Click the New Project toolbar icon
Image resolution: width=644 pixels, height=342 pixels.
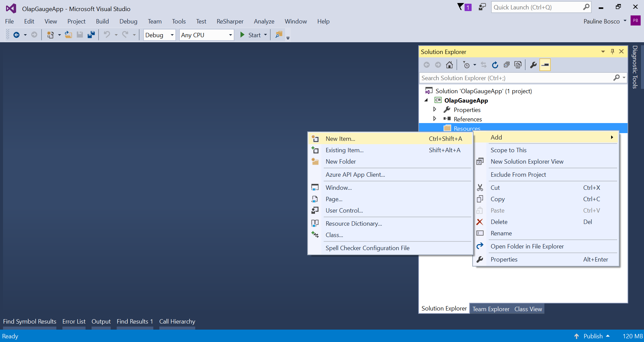pyautogui.click(x=50, y=35)
